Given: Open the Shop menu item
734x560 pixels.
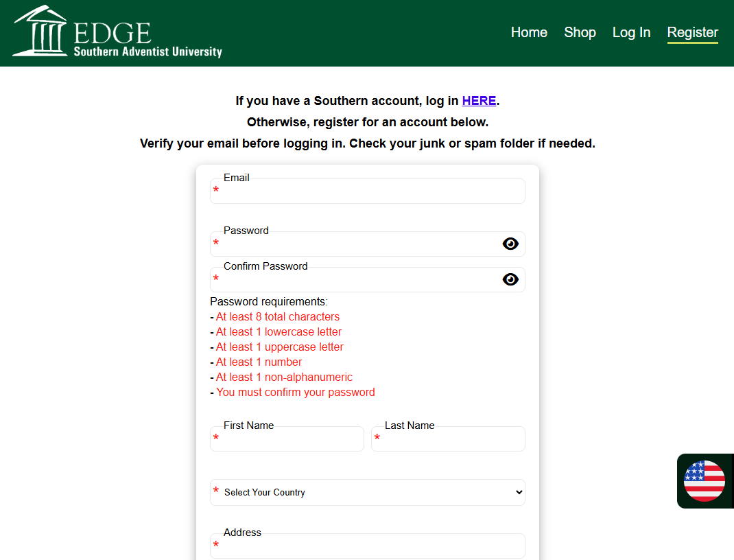Looking at the screenshot, I should (x=580, y=32).
